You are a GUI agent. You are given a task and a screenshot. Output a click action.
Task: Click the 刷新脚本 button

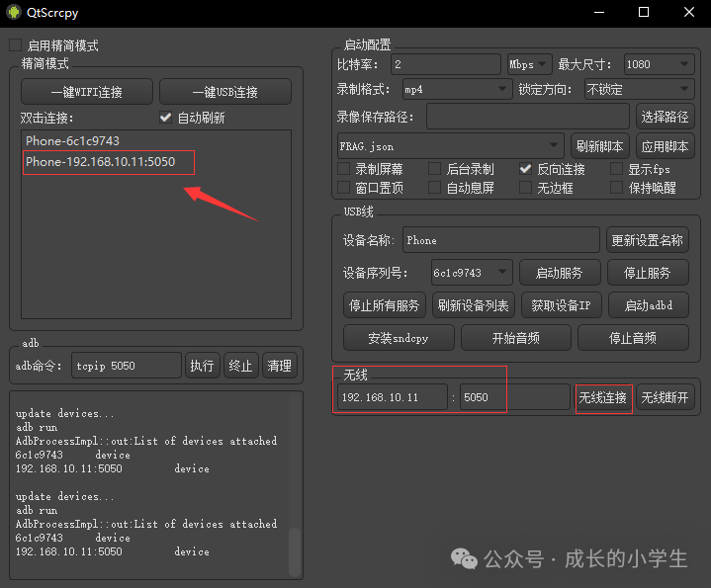pyautogui.click(x=599, y=146)
